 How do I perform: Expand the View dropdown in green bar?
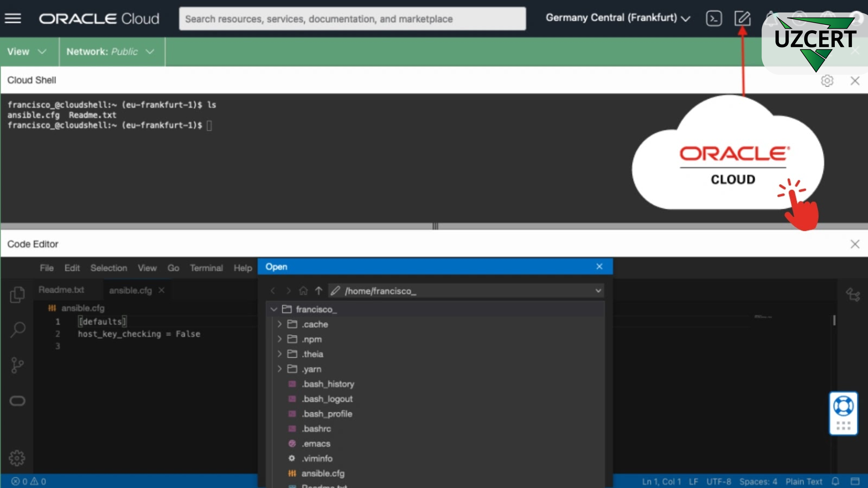pyautogui.click(x=26, y=52)
